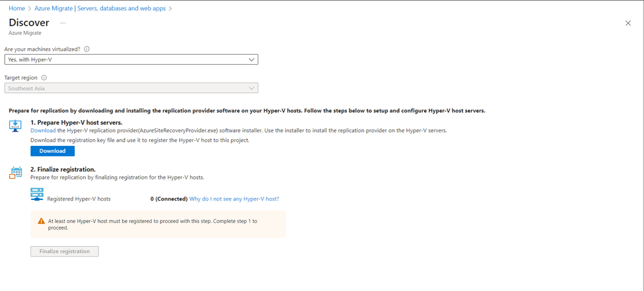The width and height of the screenshot is (644, 291).
Task: Click the bold 'Prepare for replication by downloading' paragraph
Action: tap(247, 111)
